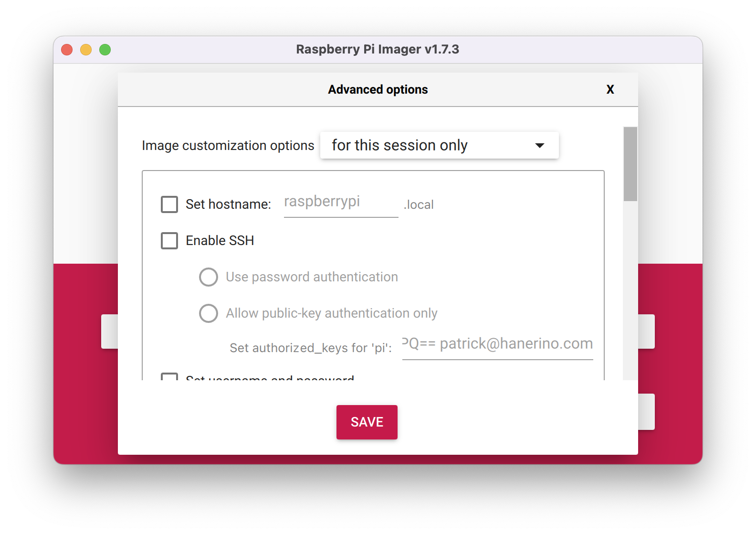Image resolution: width=756 pixels, height=535 pixels.
Task: Click the dialog's vertical scrollbar handle
Action: 630,164
